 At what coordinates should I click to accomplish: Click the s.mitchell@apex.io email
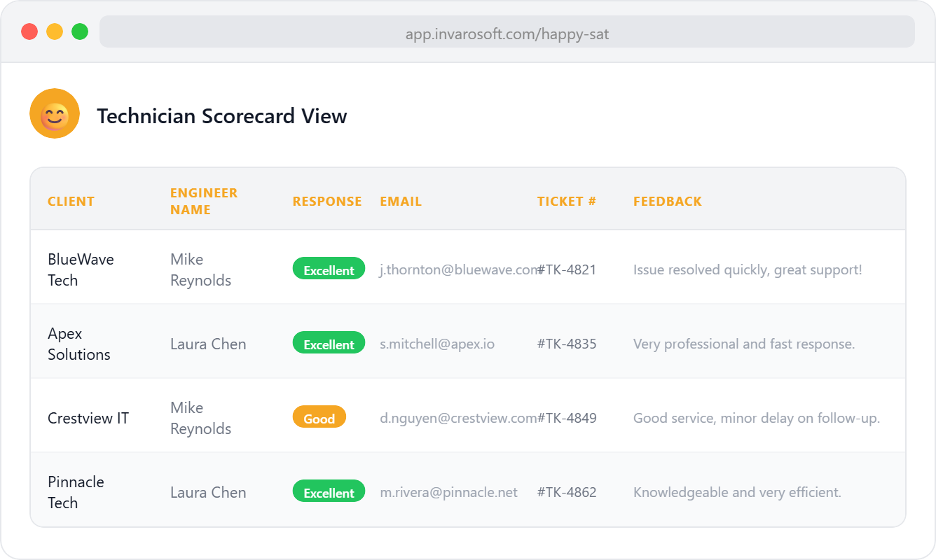point(437,344)
